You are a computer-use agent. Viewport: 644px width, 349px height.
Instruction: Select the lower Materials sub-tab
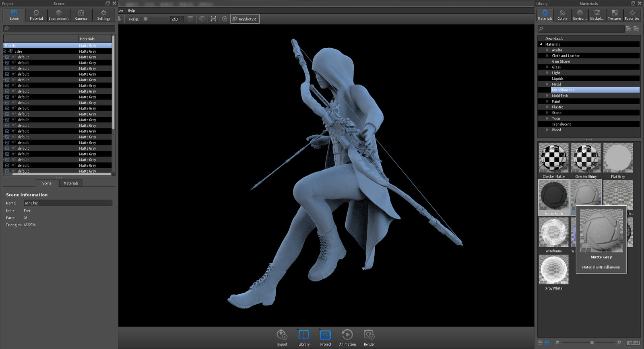pos(71,183)
